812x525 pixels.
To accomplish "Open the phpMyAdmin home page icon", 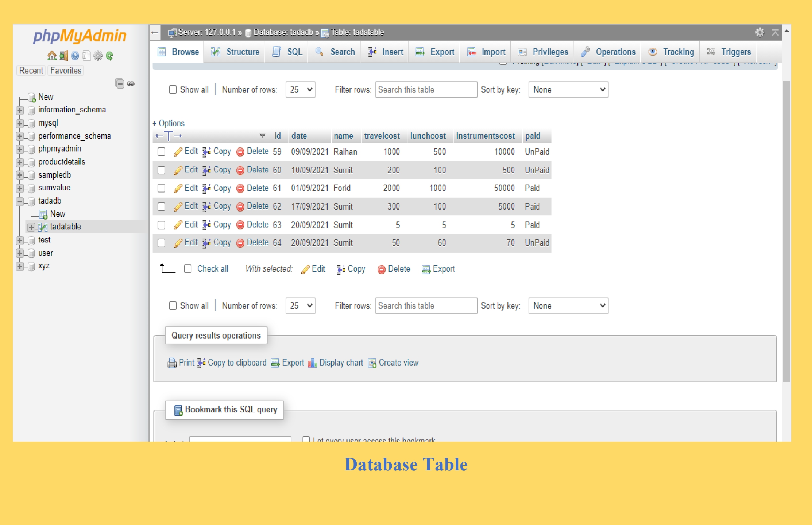I will pyautogui.click(x=52, y=56).
